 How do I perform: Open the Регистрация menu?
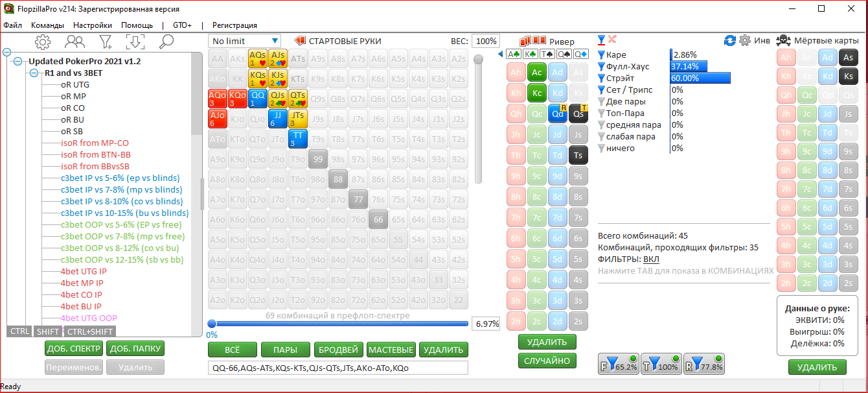234,25
